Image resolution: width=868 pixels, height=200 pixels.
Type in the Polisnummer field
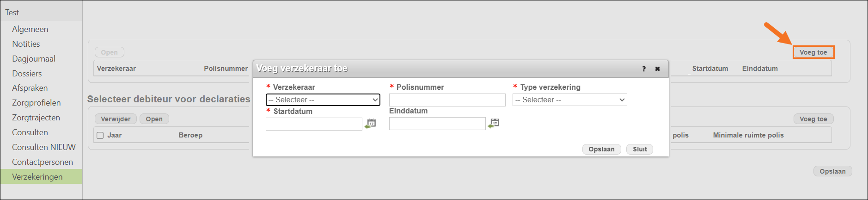pos(447,100)
